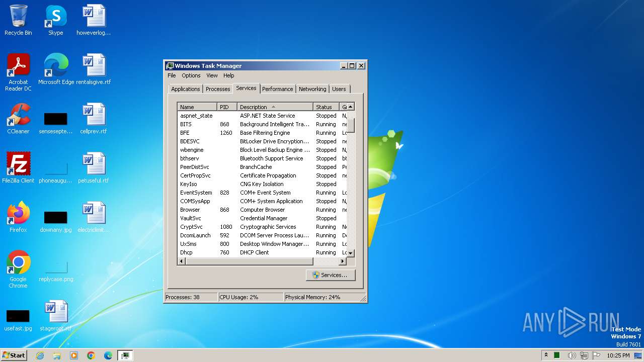Show hidden system tray icons
Screen dimensions: 644x362
(x=546, y=355)
